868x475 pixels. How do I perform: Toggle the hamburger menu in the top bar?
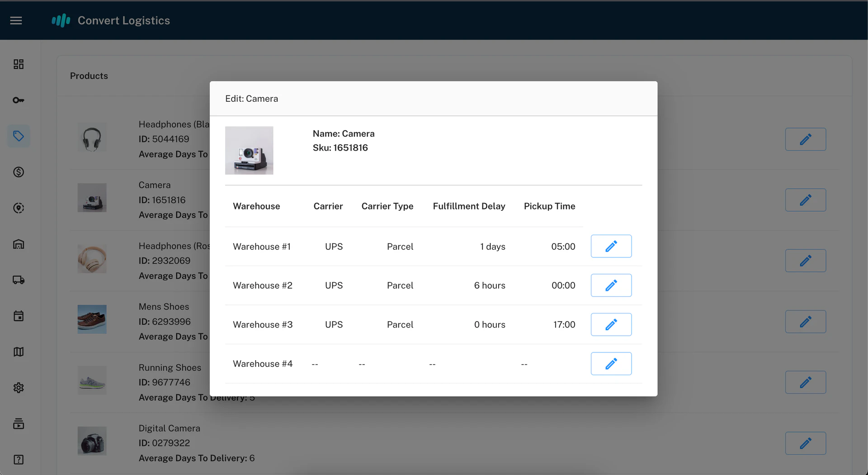click(x=16, y=20)
